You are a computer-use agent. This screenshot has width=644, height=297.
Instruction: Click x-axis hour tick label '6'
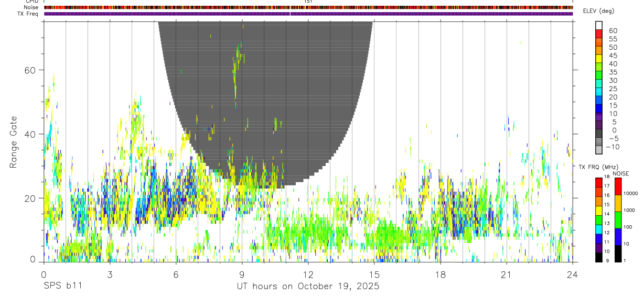pos(176,275)
